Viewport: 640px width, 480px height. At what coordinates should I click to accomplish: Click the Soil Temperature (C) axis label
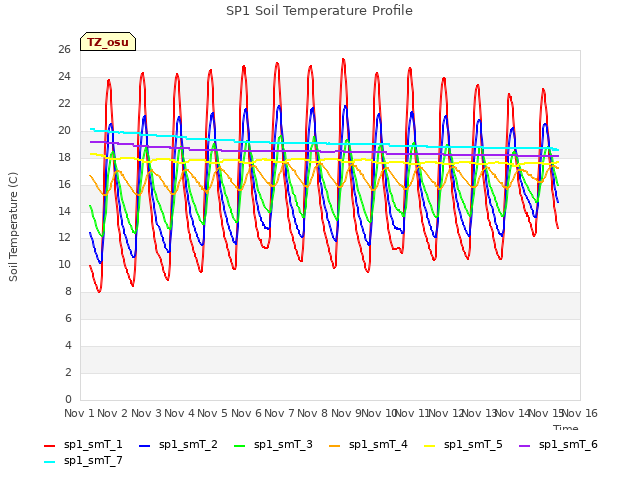[x=13, y=227]
